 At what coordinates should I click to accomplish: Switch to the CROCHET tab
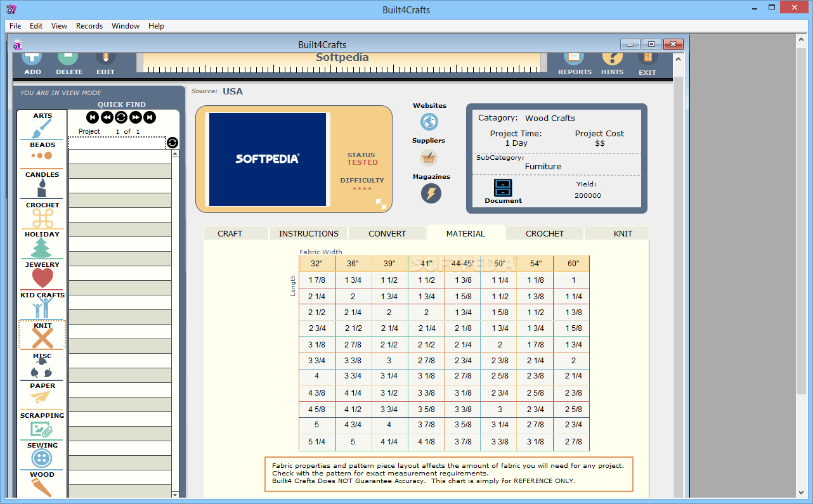[545, 233]
